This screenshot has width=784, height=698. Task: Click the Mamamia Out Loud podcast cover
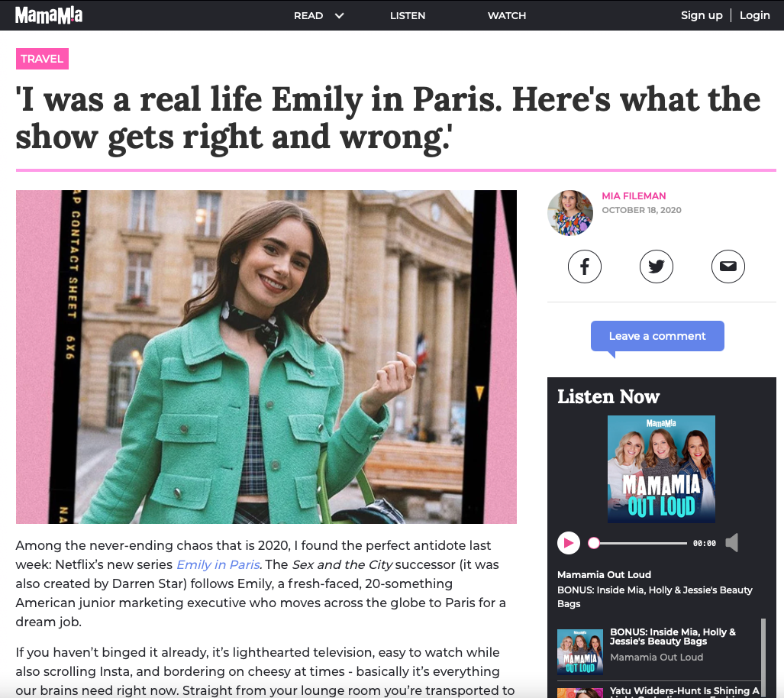[x=661, y=469]
